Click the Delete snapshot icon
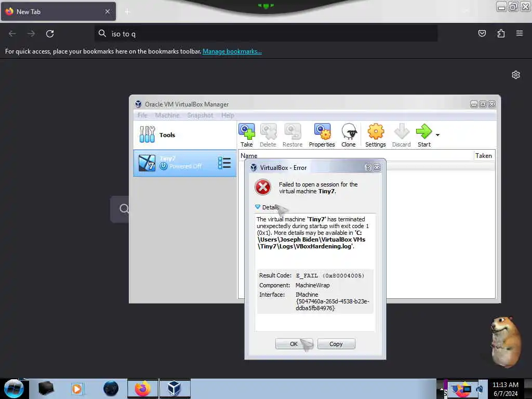This screenshot has width=532, height=399. [x=268, y=135]
